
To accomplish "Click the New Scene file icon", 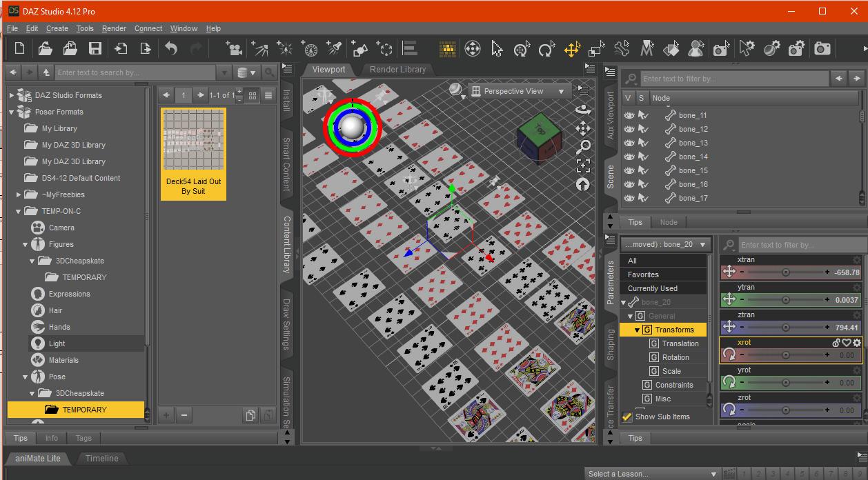I will tap(19, 48).
